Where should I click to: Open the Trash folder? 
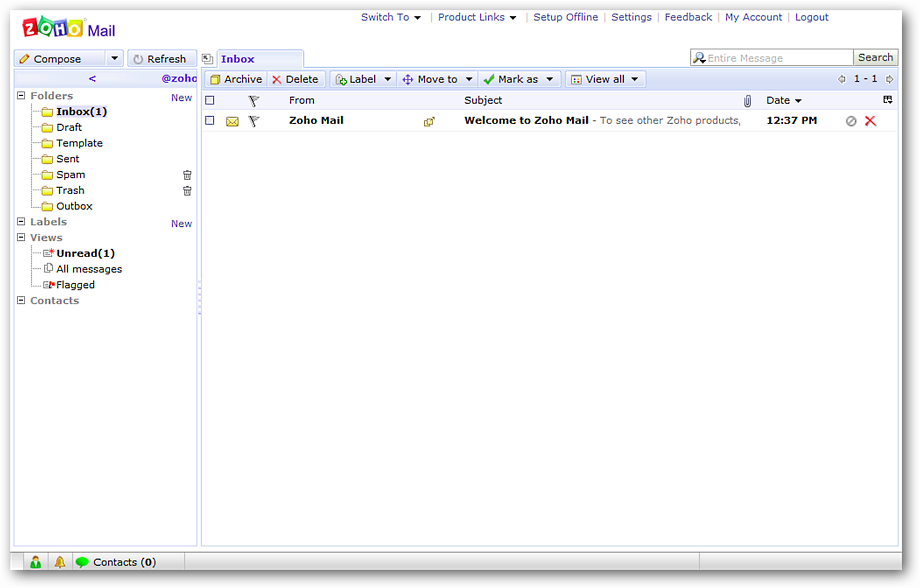[70, 191]
